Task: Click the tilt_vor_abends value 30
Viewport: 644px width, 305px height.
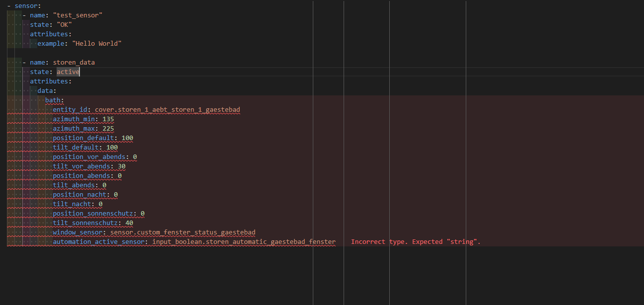Action: [x=122, y=166]
